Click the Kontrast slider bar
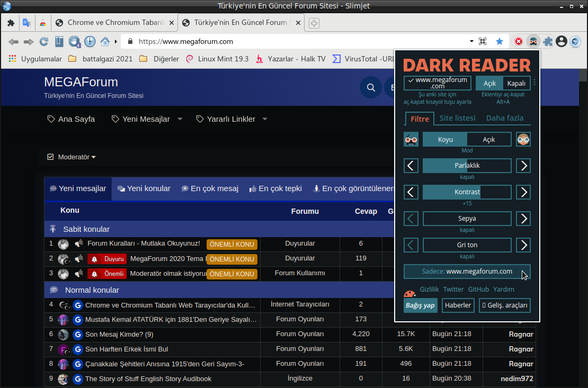This screenshot has height=388, width=588. (467, 192)
